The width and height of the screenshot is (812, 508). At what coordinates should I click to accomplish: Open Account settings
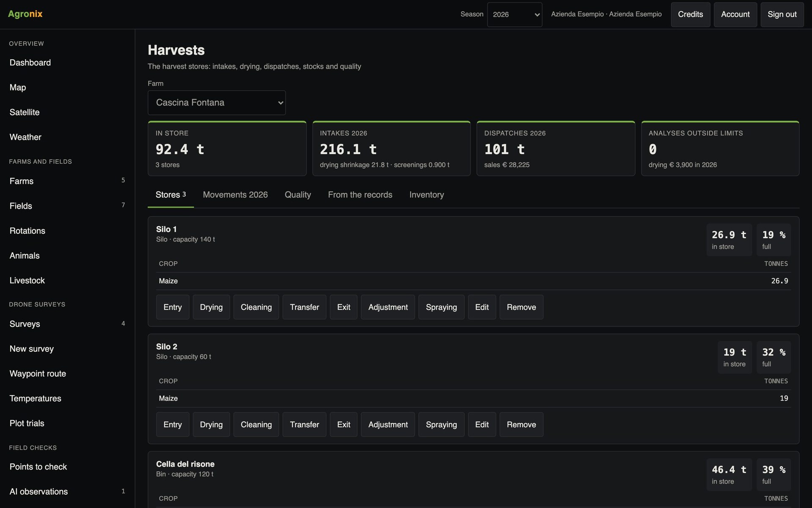point(735,14)
